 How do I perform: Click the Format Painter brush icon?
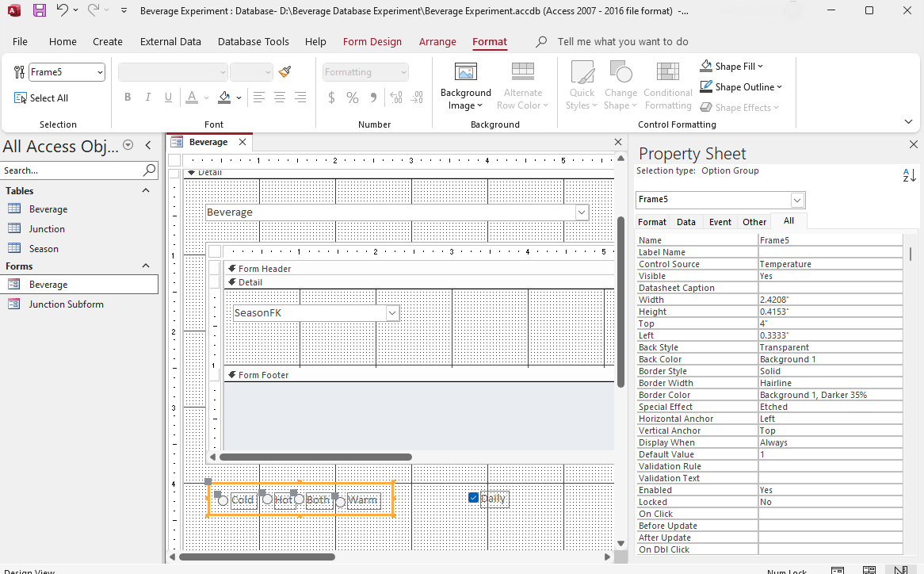(285, 72)
